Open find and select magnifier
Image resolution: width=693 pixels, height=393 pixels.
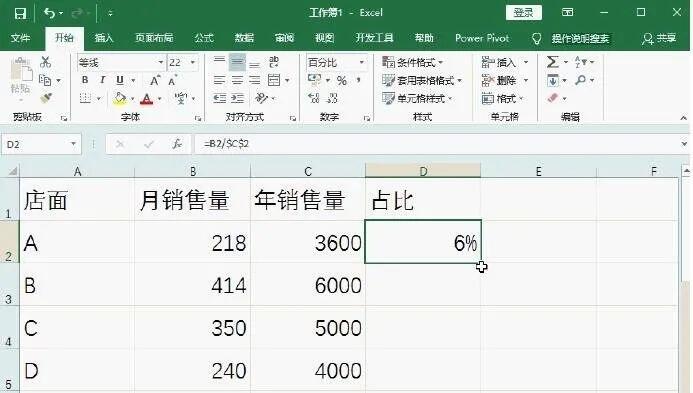[581, 80]
